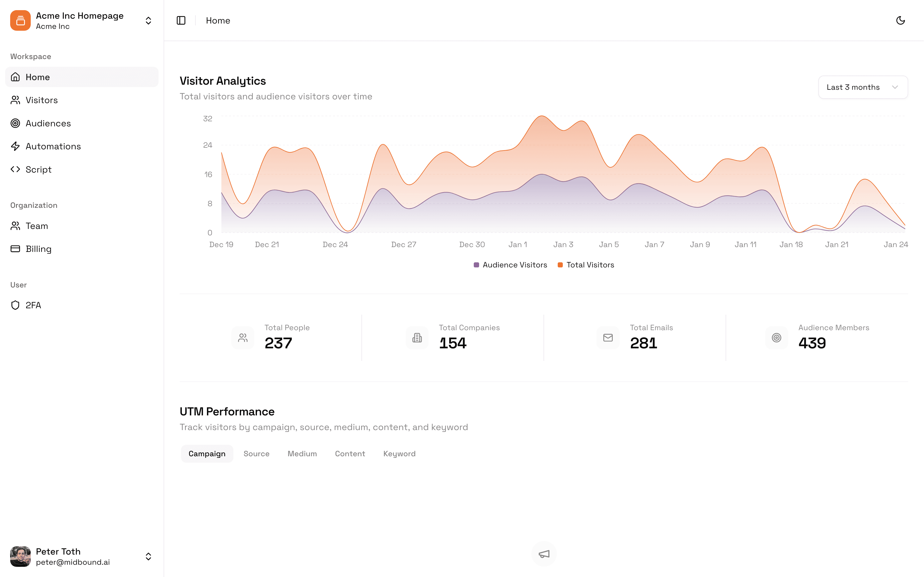Open the Billing page
Viewport: 924px width, 577px height.
(x=38, y=249)
